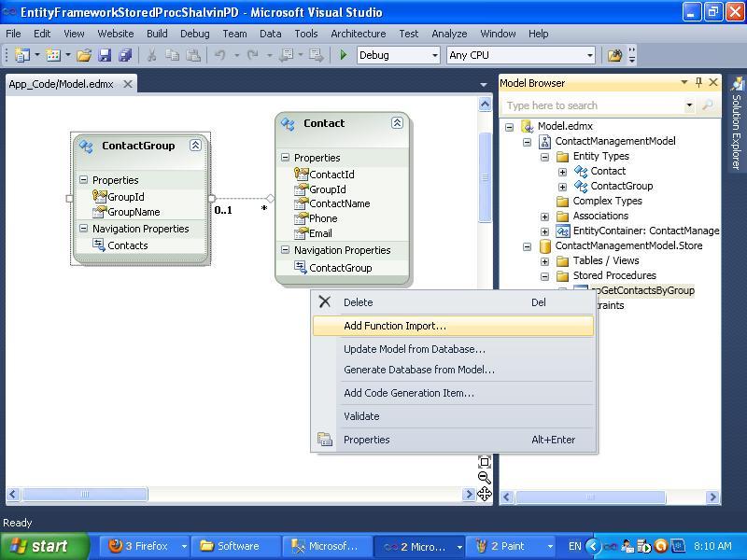
Task: Open the Architecture menu
Action: [358, 34]
